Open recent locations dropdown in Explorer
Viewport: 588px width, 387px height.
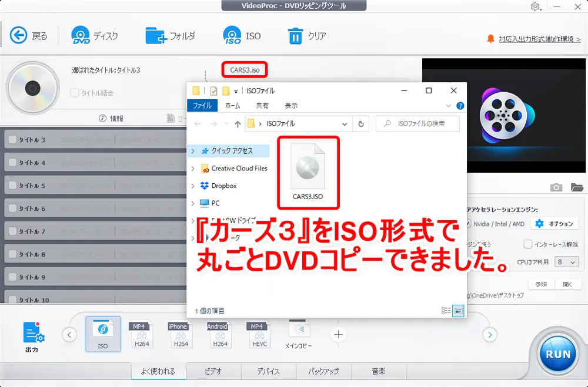pos(226,124)
